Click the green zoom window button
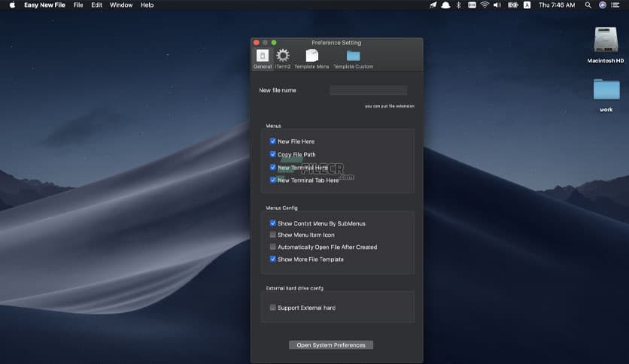The height and width of the screenshot is (364, 629). click(x=274, y=43)
